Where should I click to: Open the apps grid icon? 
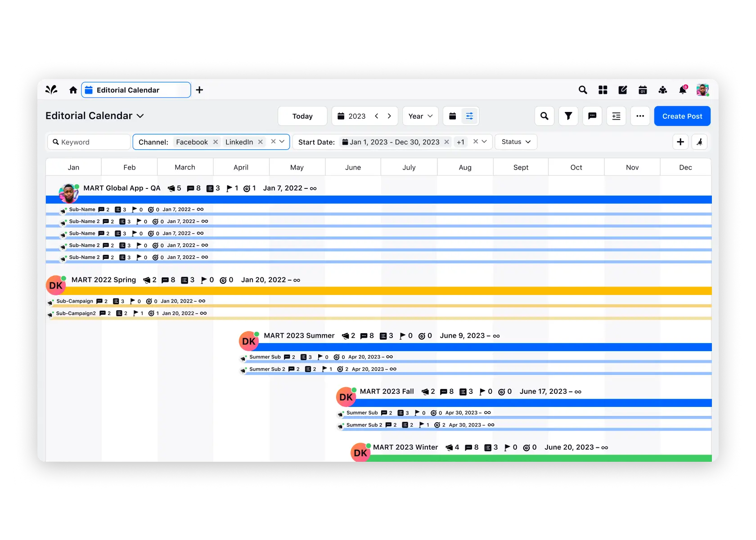(x=603, y=90)
